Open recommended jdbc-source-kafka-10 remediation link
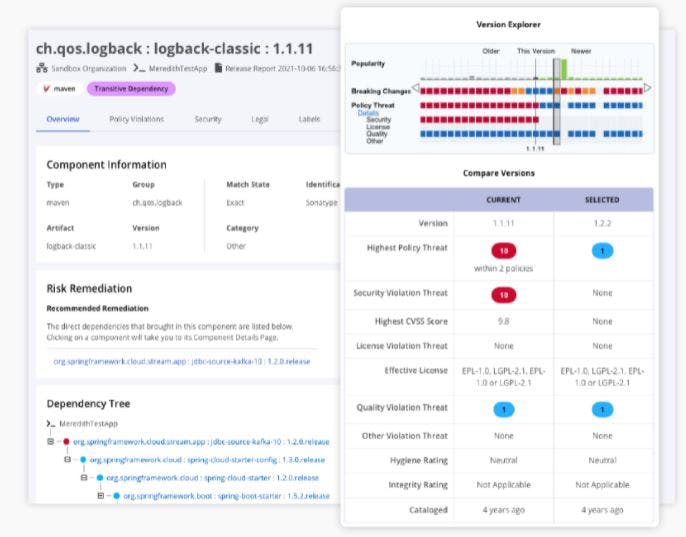 point(182,361)
